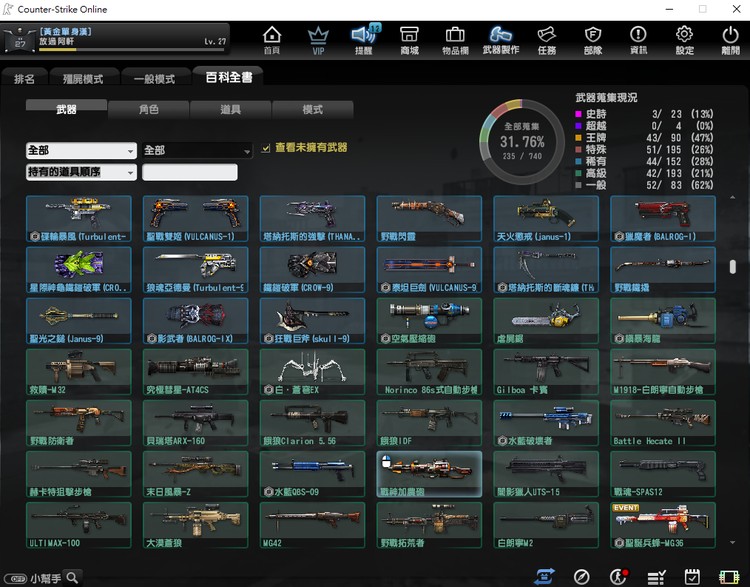The height and width of the screenshot is (587, 750).
Task: Open the 持有的道具順序 sort dropdown
Action: (x=81, y=172)
